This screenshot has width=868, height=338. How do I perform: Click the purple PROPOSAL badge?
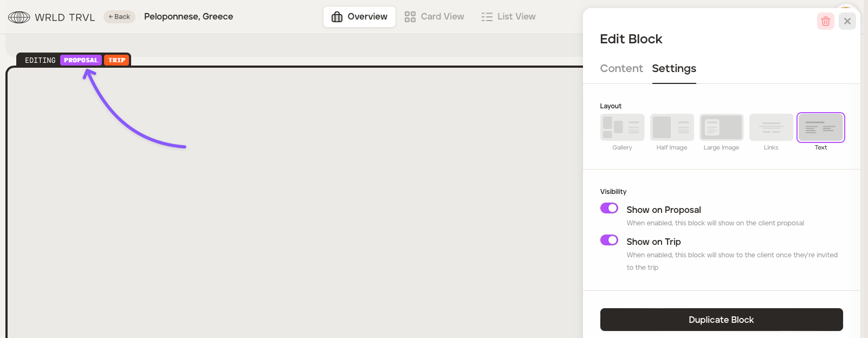coord(81,60)
